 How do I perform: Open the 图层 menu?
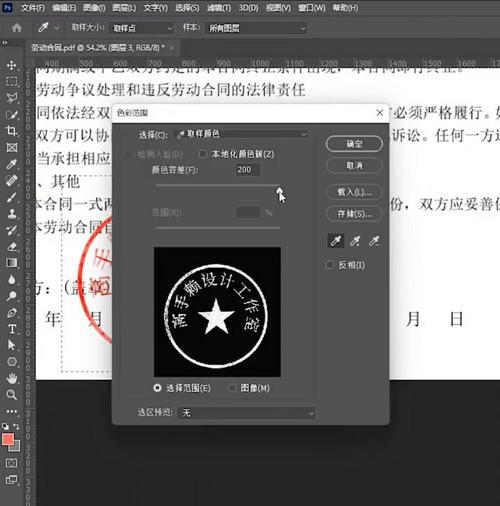[x=124, y=8]
